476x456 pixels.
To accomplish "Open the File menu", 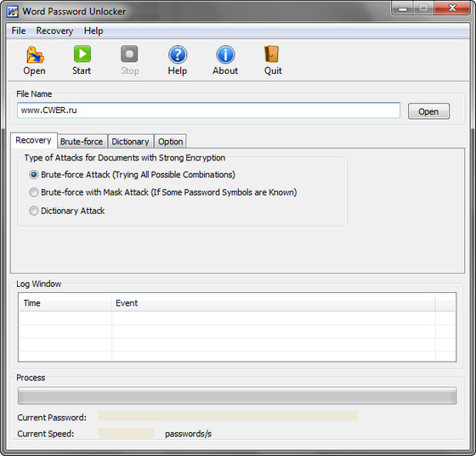I will (19, 31).
